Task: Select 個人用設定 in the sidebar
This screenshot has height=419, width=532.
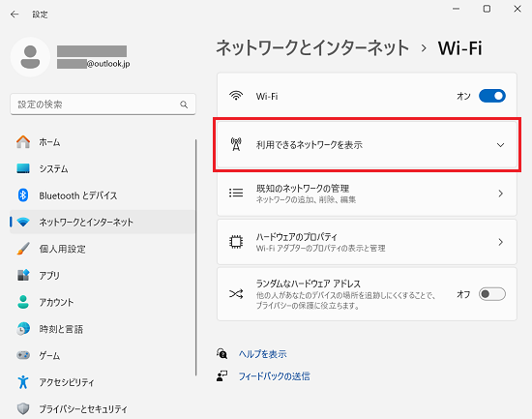Action: (103, 249)
